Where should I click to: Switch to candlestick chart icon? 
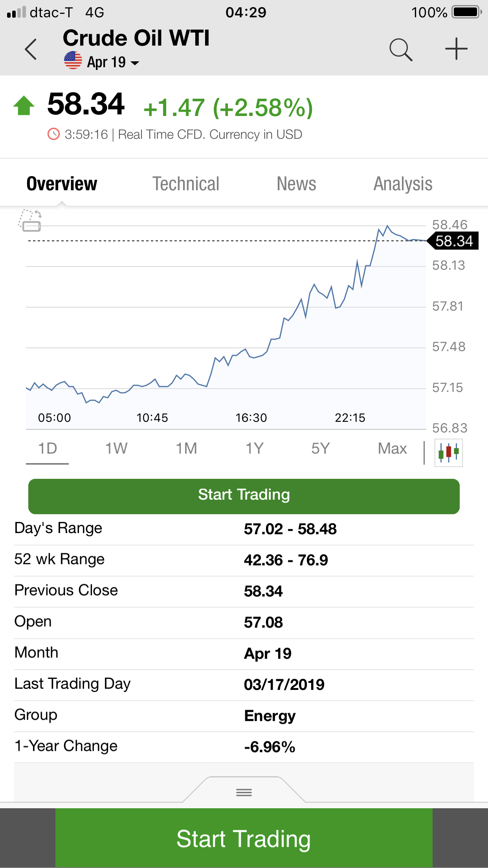click(448, 453)
